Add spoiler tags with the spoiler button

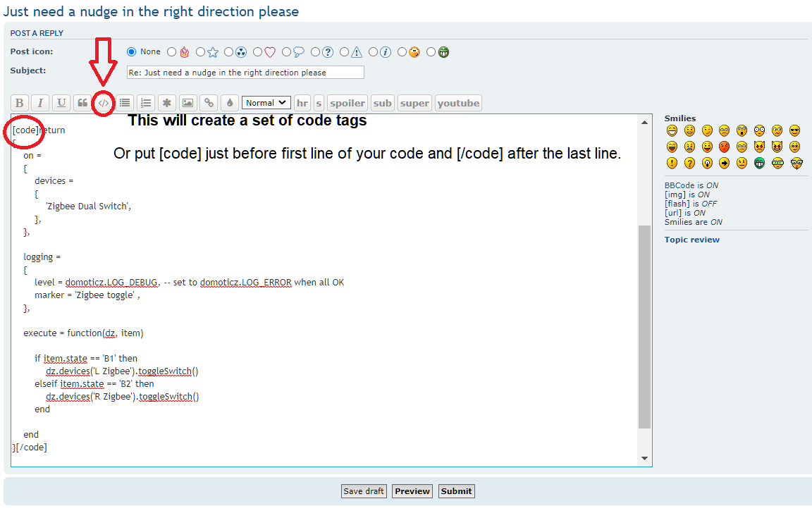(347, 102)
